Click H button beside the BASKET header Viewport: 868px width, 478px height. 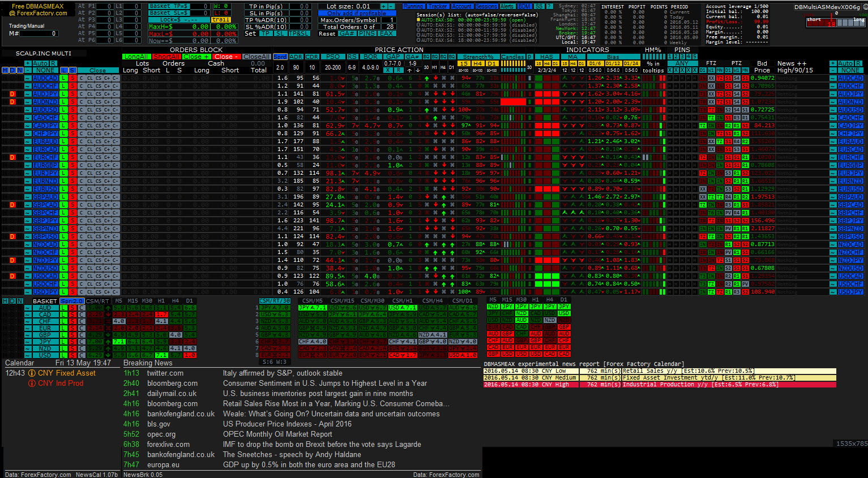click(5, 301)
